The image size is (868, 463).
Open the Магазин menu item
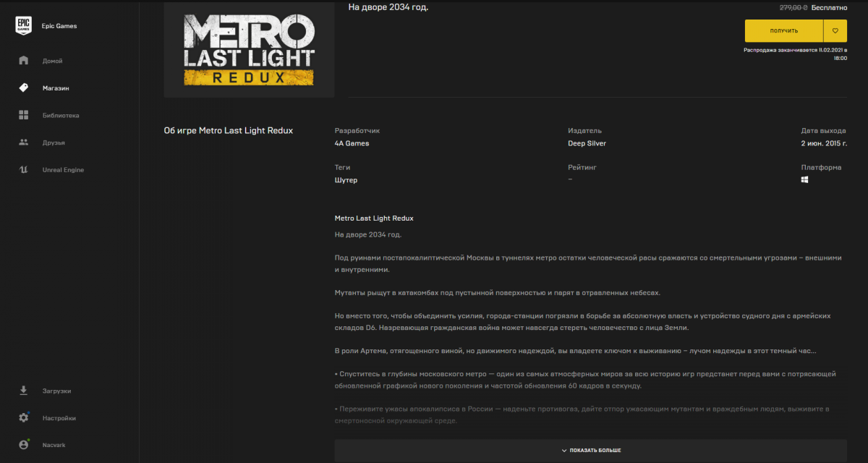(x=56, y=88)
